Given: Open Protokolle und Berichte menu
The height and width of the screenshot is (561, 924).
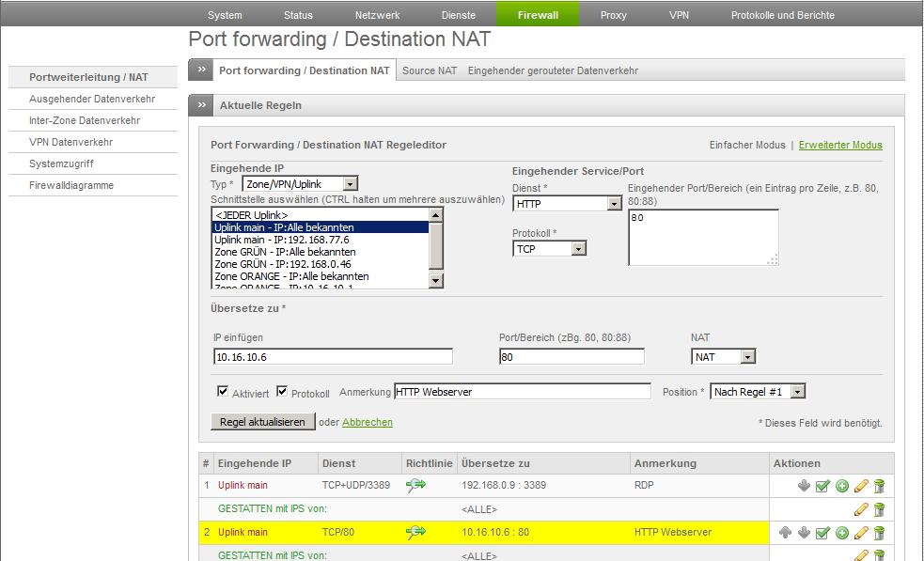Looking at the screenshot, I should click(783, 15).
